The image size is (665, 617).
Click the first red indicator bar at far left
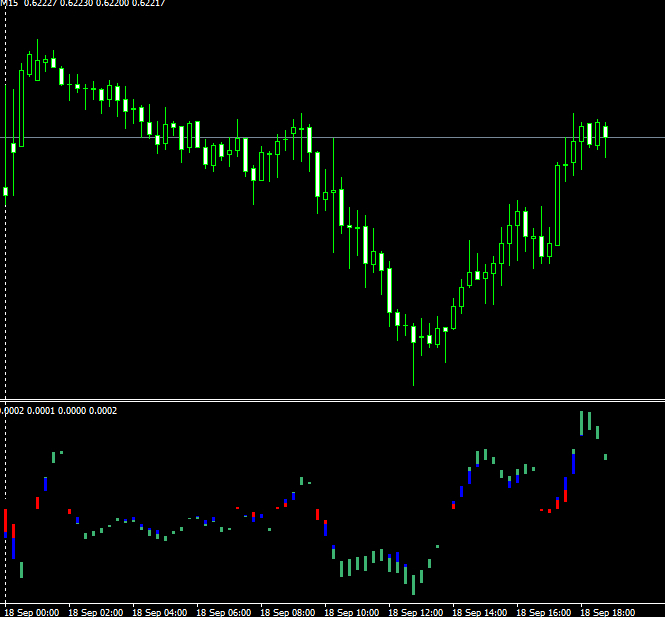pyautogui.click(x=5, y=520)
